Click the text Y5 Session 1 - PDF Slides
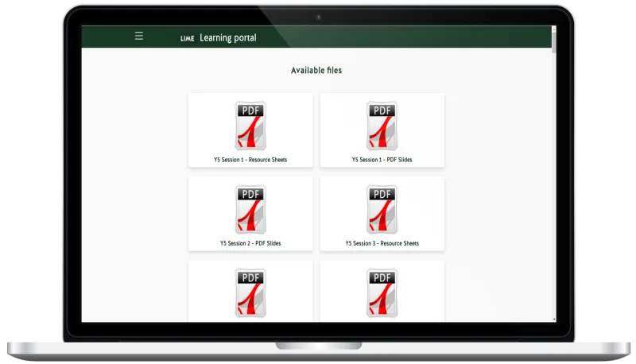This screenshot has height=364, width=636. tap(382, 160)
